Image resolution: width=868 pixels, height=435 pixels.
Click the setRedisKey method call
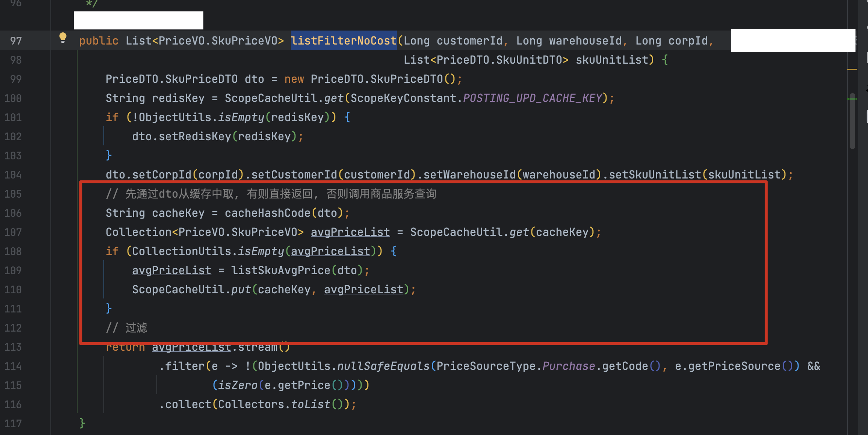[x=195, y=137]
